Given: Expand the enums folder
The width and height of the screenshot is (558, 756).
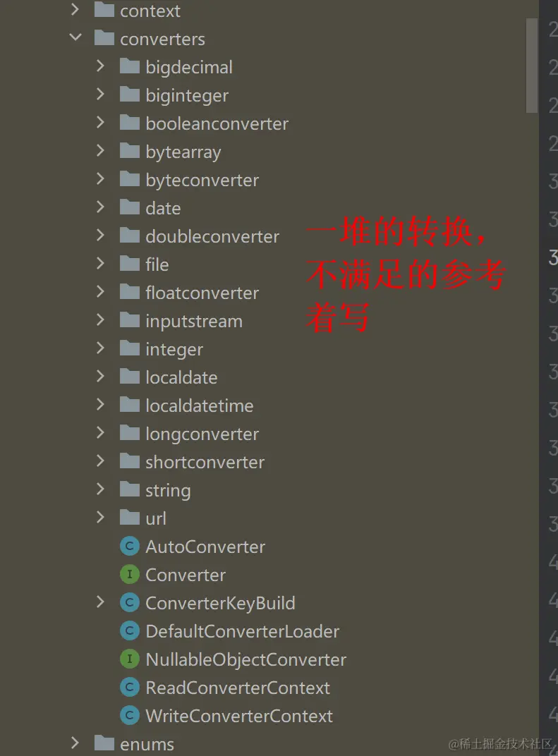Looking at the screenshot, I should [75, 743].
